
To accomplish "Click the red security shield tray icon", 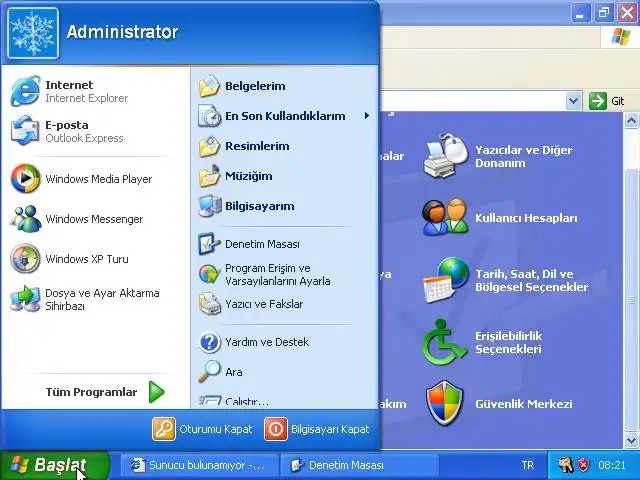I will [x=584, y=465].
